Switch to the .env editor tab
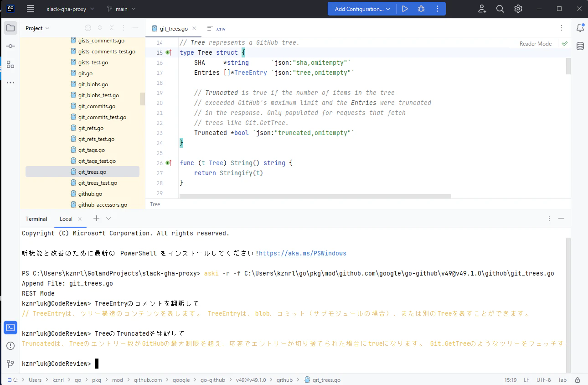 217,28
